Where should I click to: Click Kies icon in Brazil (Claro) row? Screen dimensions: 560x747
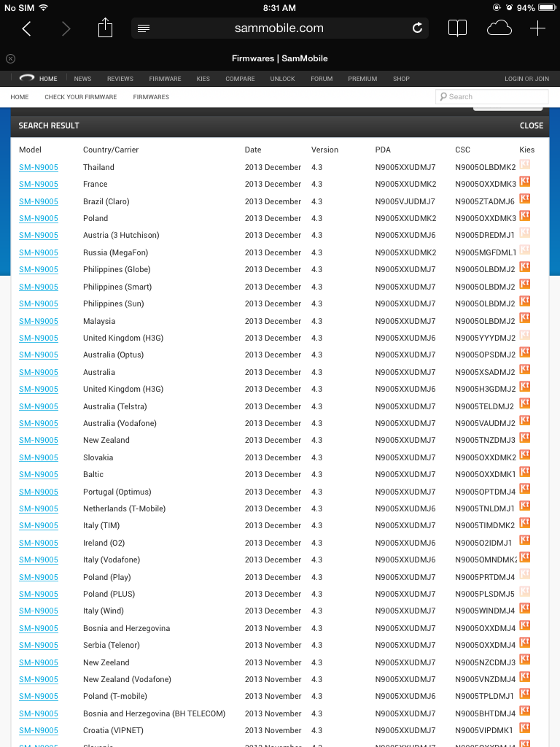click(x=525, y=198)
